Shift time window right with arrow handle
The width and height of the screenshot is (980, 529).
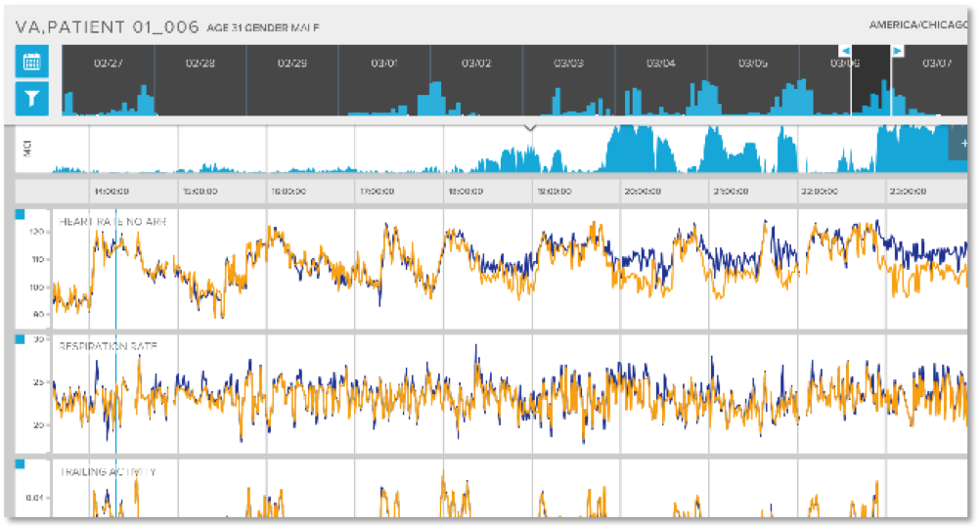pyautogui.click(x=898, y=51)
